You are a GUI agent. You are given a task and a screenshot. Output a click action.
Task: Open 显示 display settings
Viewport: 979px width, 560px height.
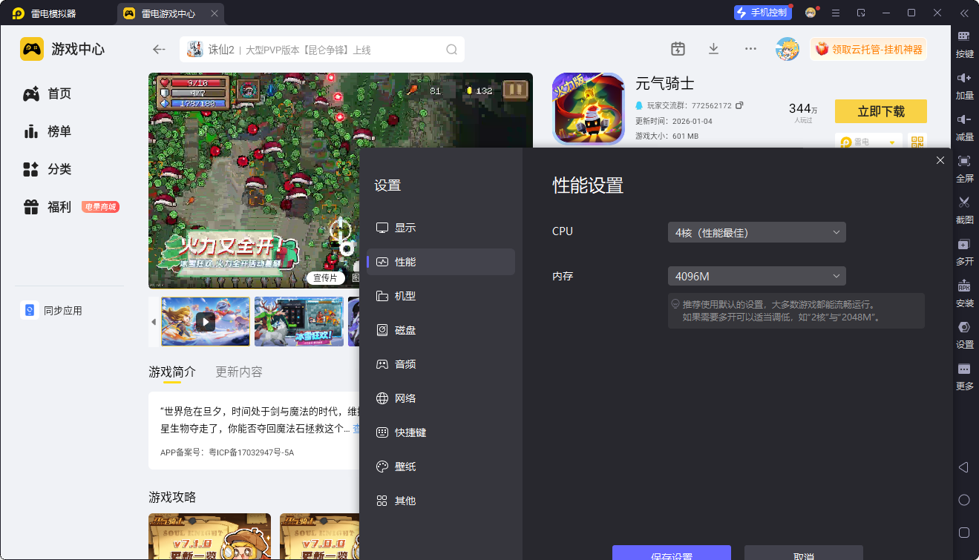point(441,228)
